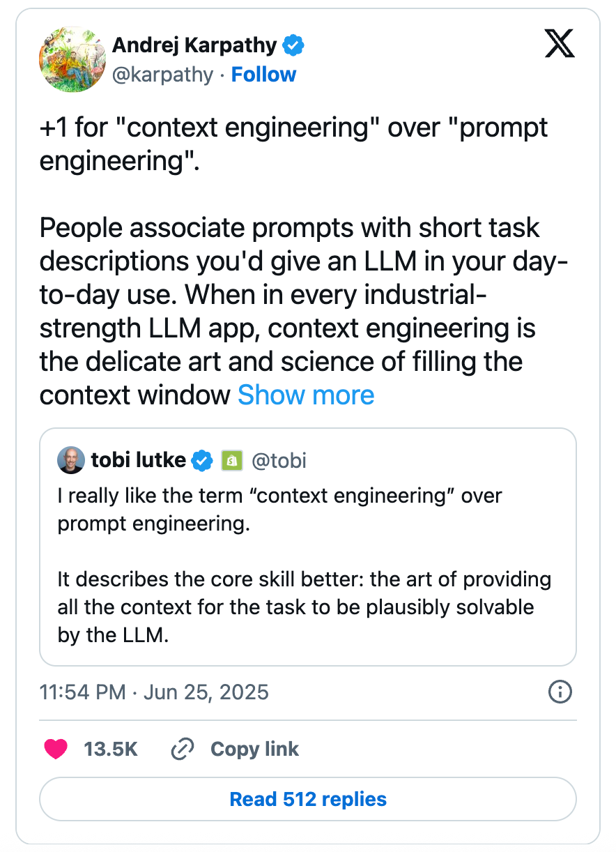616x852 pixels.
Task: Expand the post with Show more
Action: click(x=306, y=395)
